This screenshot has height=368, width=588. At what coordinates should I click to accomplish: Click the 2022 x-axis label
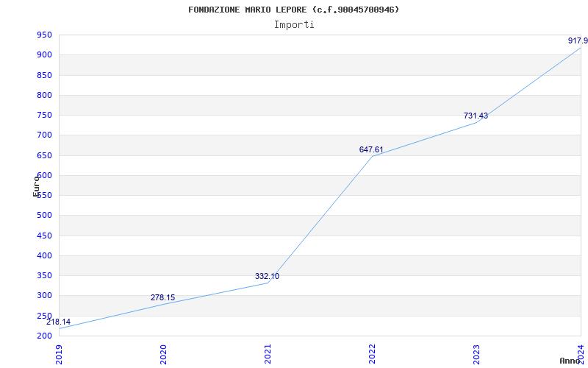tap(372, 355)
